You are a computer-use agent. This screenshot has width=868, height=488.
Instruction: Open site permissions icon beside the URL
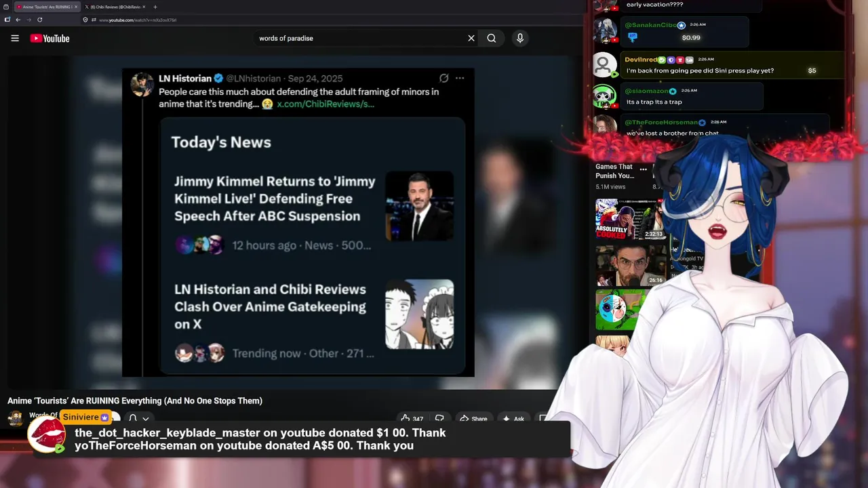point(94,20)
